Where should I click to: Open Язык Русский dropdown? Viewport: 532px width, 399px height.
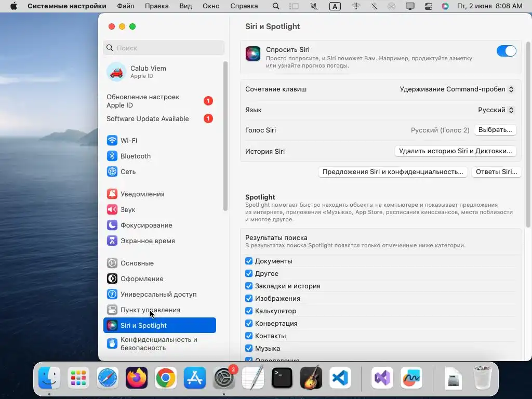pos(496,110)
